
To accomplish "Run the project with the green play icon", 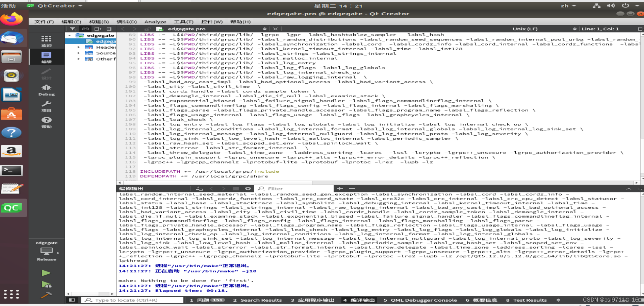I will coord(46,273).
